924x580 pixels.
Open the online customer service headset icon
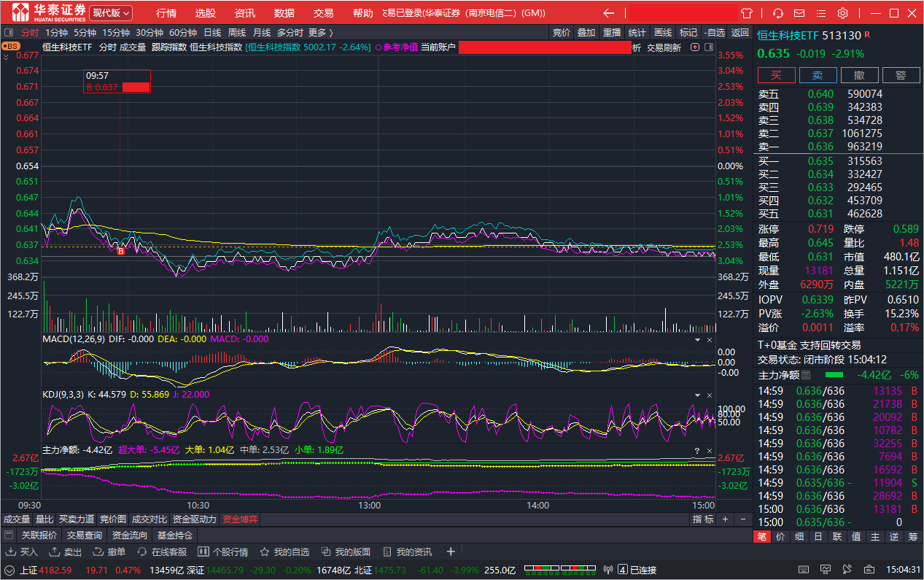point(778,13)
